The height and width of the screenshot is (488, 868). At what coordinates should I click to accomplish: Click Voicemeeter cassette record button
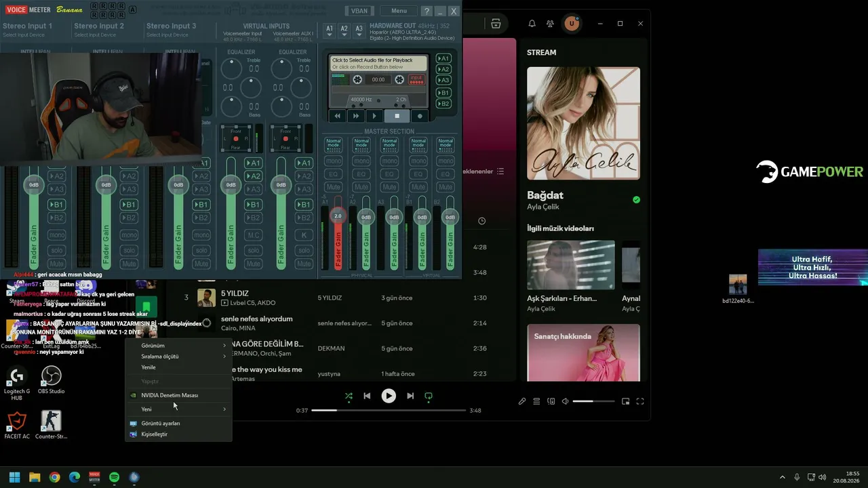(420, 116)
